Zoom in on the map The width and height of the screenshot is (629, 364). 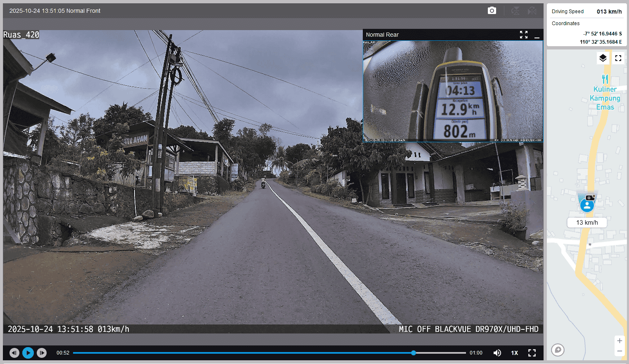click(619, 341)
